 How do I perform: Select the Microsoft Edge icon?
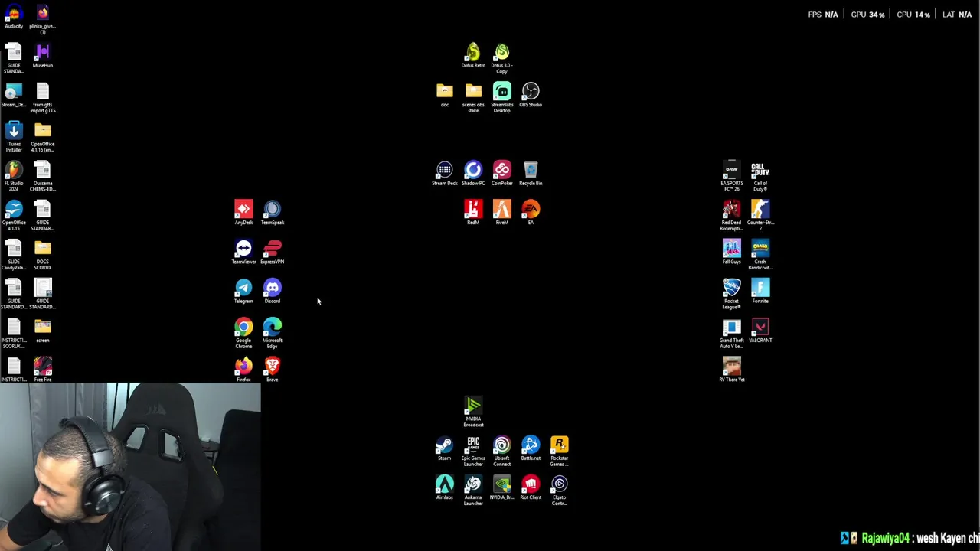pyautogui.click(x=273, y=334)
